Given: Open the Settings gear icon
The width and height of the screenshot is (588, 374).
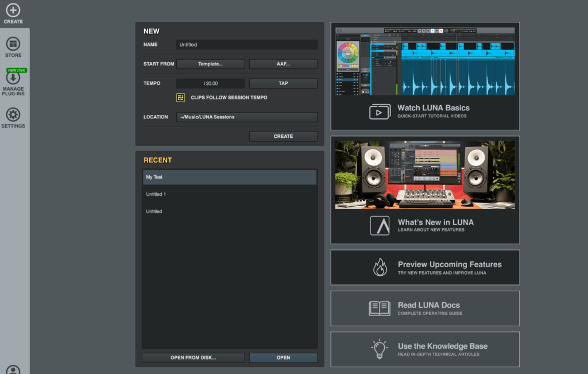Looking at the screenshot, I should pos(13,114).
